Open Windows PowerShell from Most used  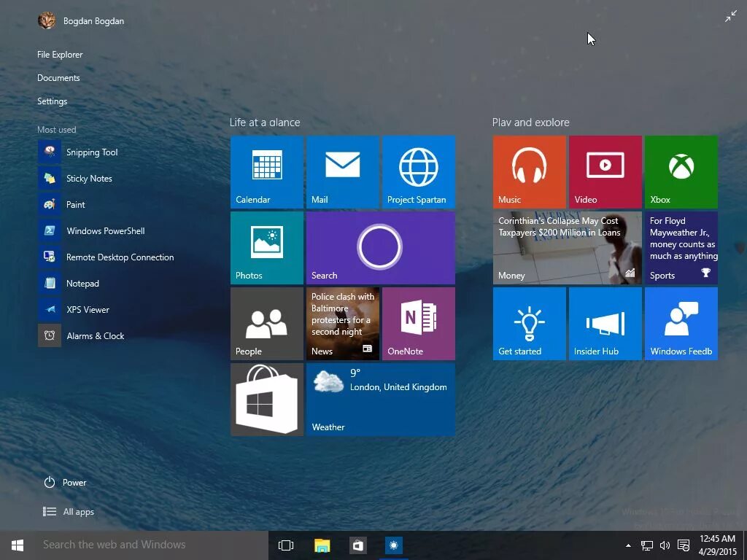pyautogui.click(x=91, y=231)
